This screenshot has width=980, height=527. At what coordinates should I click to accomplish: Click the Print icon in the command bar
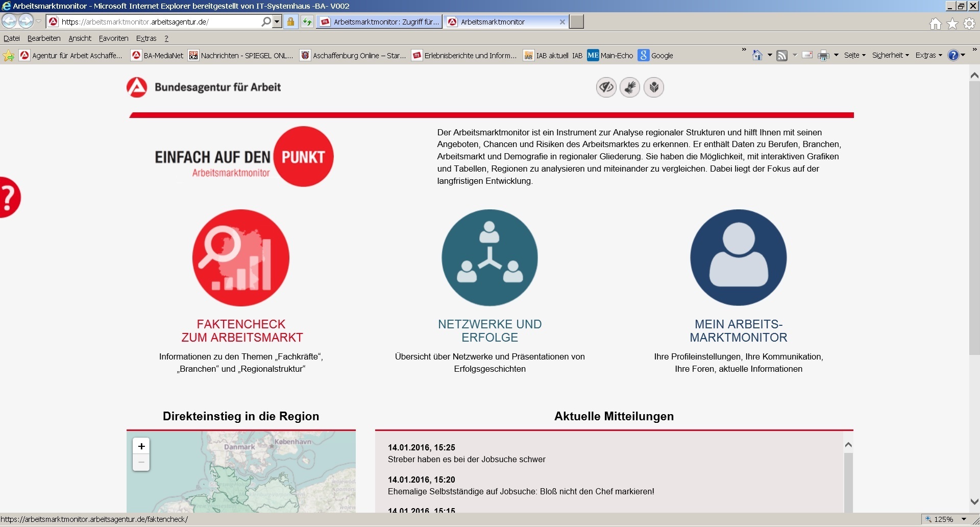(823, 55)
